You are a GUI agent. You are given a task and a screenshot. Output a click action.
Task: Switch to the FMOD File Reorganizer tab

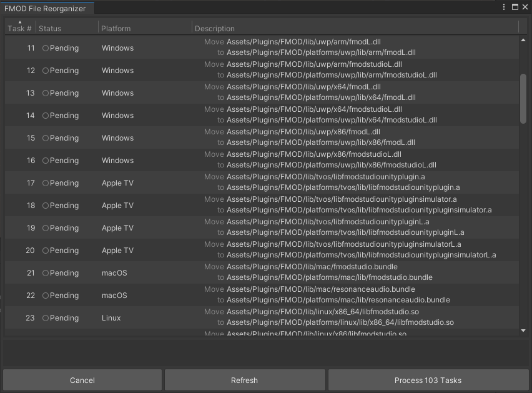click(x=45, y=8)
